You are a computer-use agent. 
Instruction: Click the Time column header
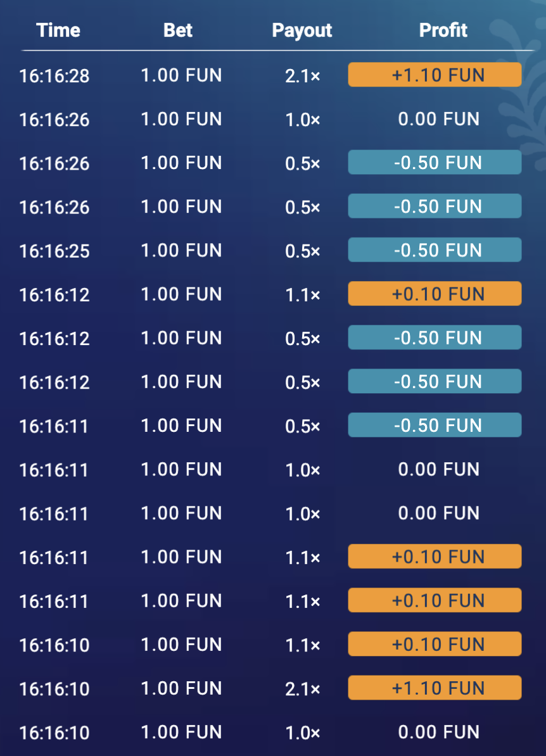coord(58,30)
